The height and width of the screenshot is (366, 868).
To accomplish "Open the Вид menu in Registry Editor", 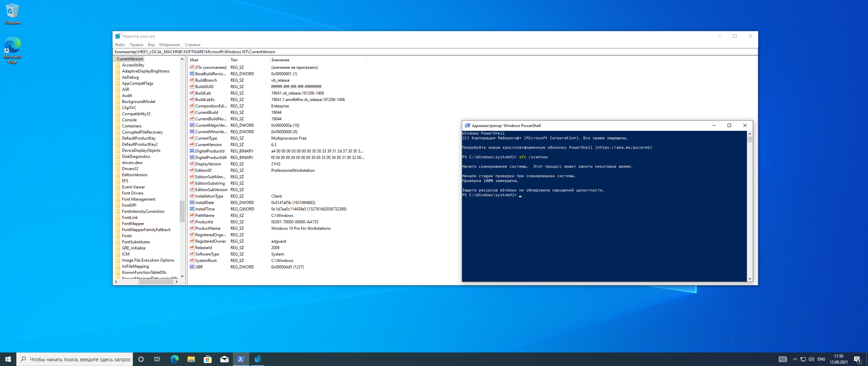I will click(151, 45).
